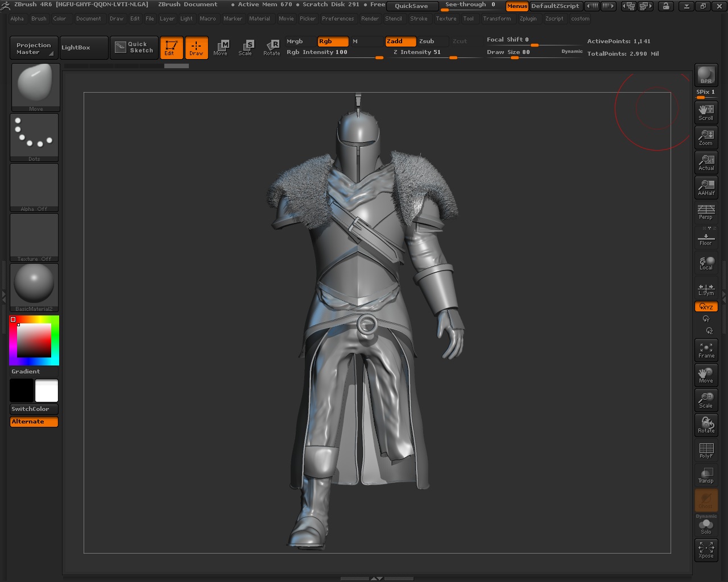This screenshot has height=582, width=728.
Task: Start Quick Sketch mode
Action: click(x=134, y=47)
